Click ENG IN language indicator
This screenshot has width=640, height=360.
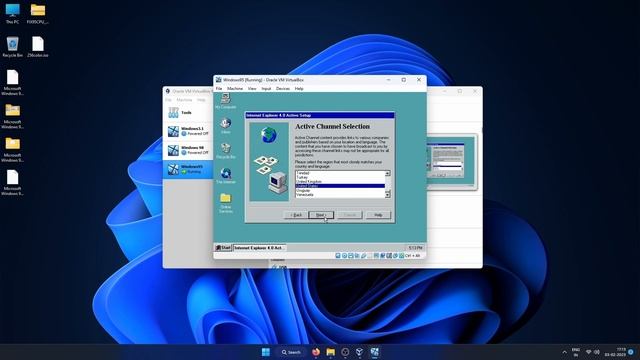click(576, 352)
